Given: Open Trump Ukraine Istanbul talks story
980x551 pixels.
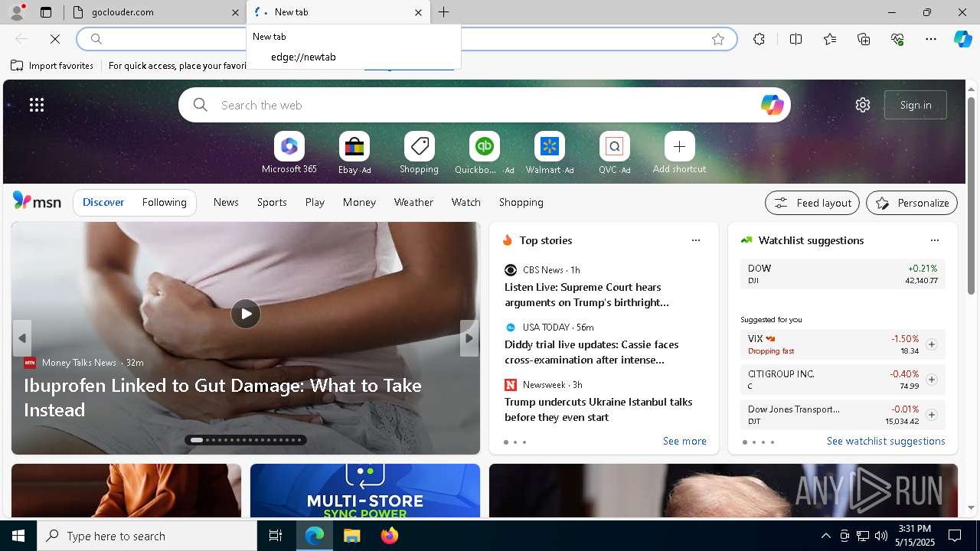Looking at the screenshot, I should [598, 409].
